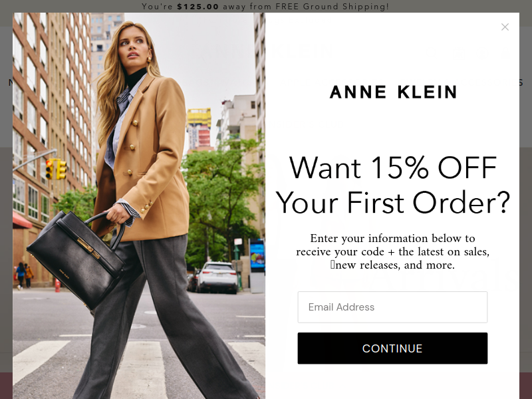Click the black CONTINUE button
532x399 pixels.
click(392, 348)
